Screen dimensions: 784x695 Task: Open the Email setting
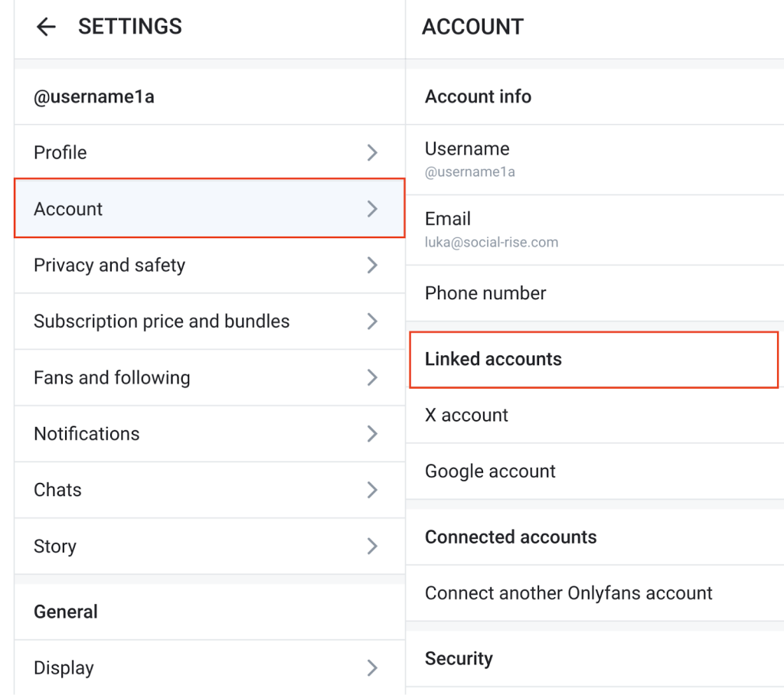click(490, 230)
